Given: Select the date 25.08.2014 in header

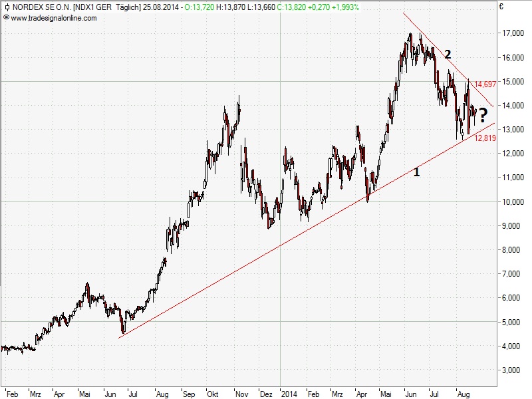Looking at the screenshot, I should tap(161, 7).
